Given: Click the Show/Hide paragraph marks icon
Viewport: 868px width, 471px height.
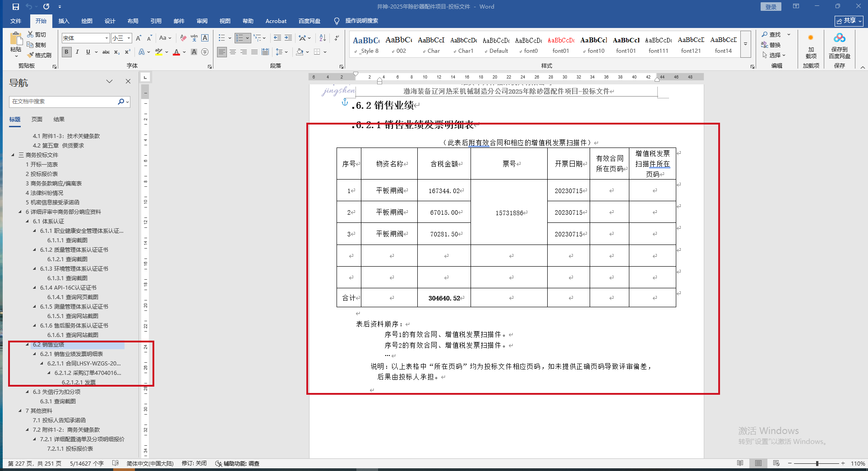Looking at the screenshot, I should point(337,38).
